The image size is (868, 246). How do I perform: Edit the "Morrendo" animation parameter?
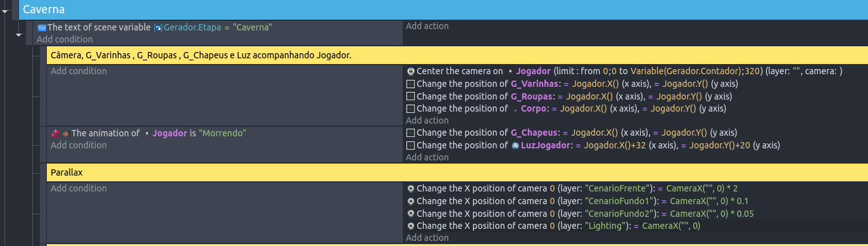222,133
